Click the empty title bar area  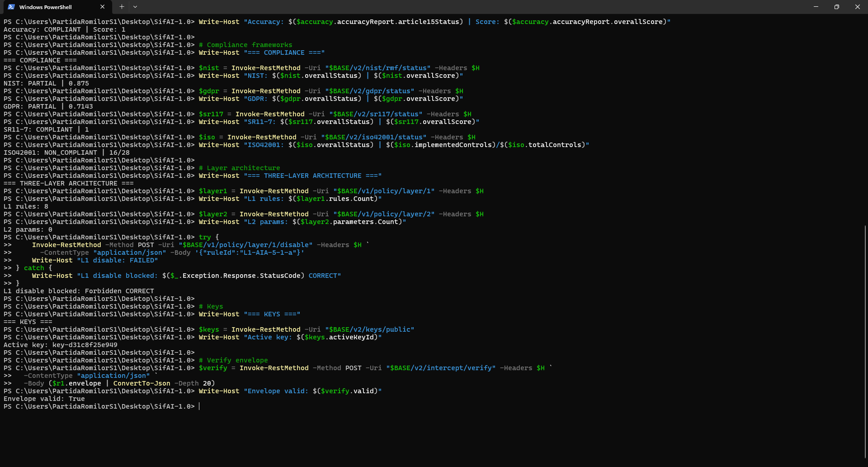407,7
